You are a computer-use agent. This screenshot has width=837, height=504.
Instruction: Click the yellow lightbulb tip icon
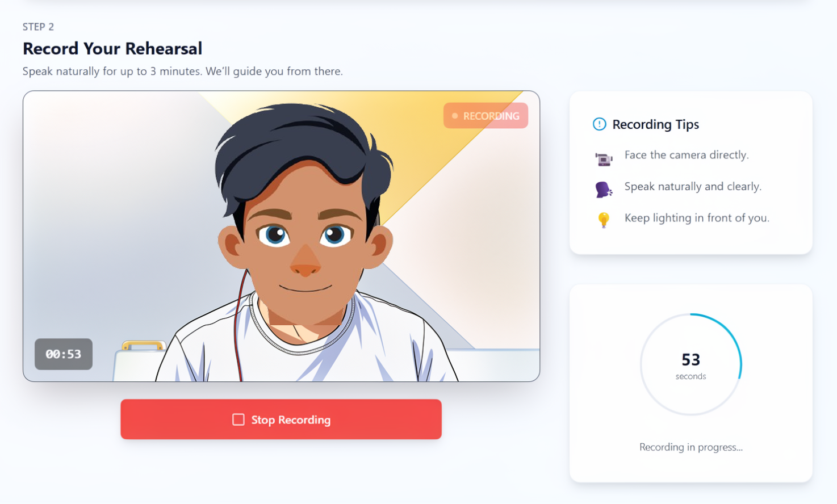point(604,220)
